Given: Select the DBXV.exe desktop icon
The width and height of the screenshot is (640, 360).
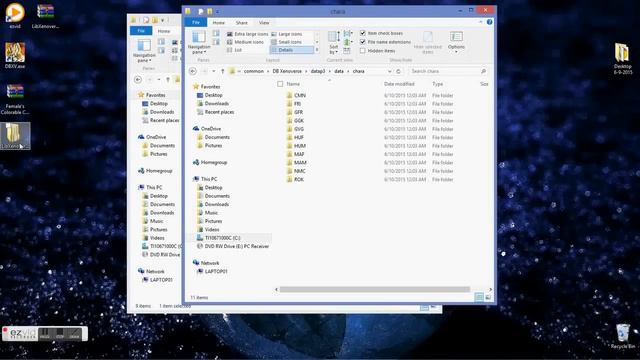Looking at the screenshot, I should point(15,56).
